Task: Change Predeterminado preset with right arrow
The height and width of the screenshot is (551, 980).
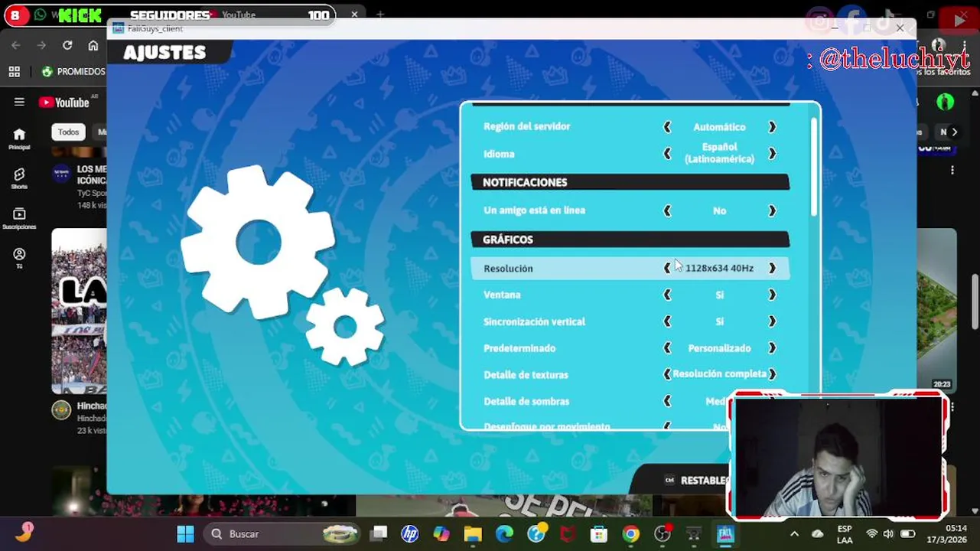Action: [772, 348]
